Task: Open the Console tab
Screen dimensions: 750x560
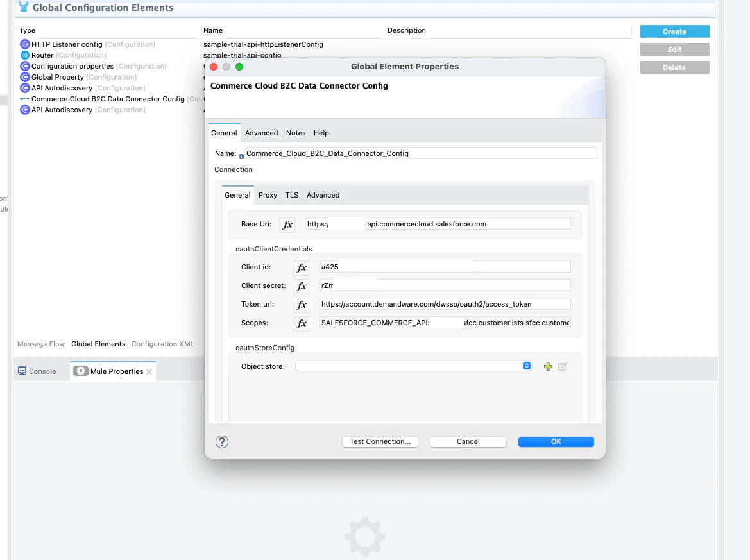Action: coord(37,371)
